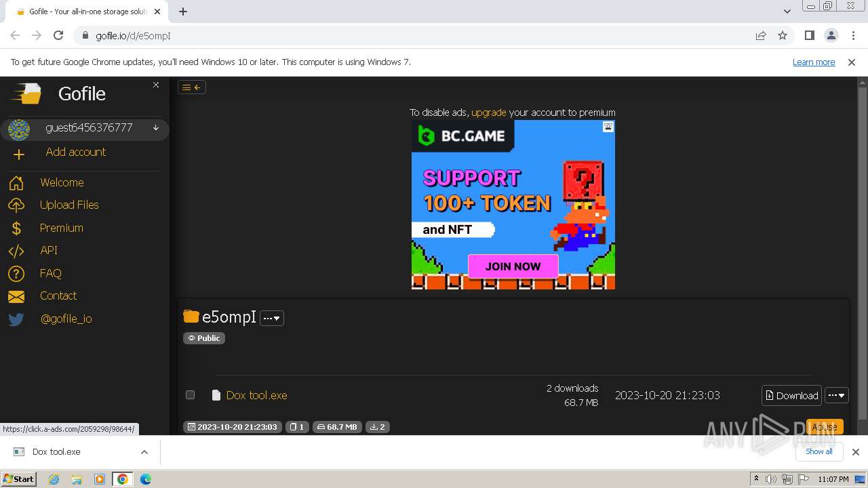
Task: Click the API code brackets icon
Action: click(x=16, y=251)
